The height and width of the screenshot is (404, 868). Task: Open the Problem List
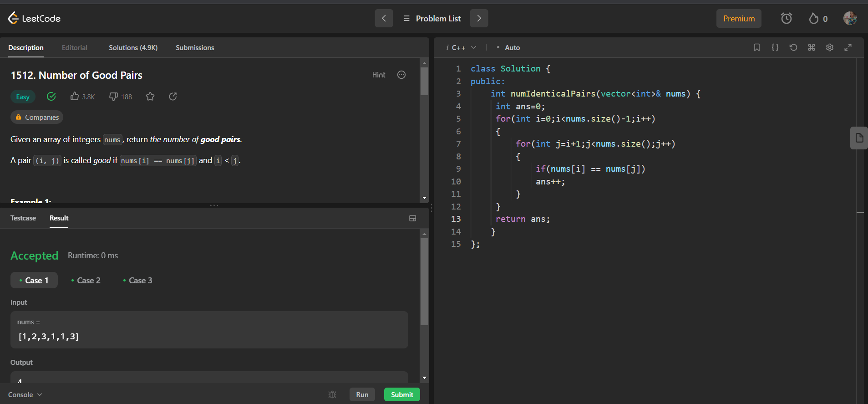point(432,18)
